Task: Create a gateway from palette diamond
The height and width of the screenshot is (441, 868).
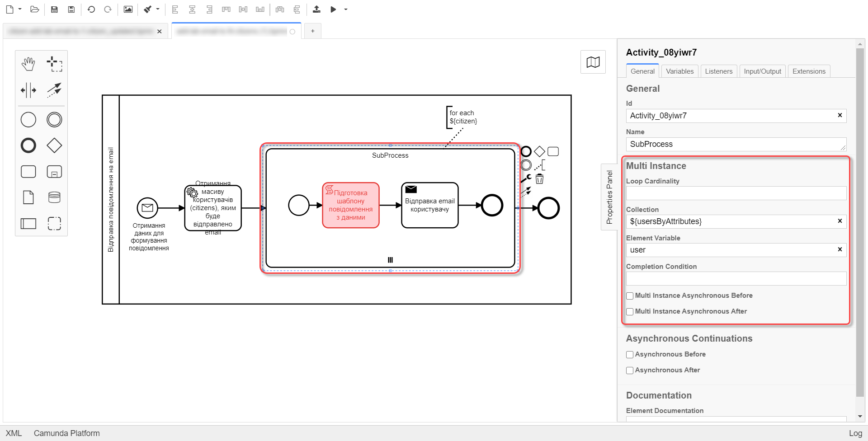Action: 54,145
